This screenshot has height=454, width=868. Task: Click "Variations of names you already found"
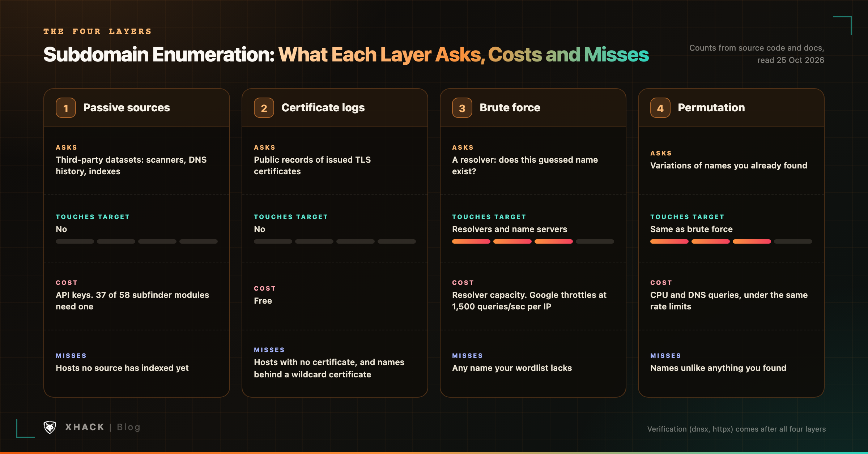729,166
